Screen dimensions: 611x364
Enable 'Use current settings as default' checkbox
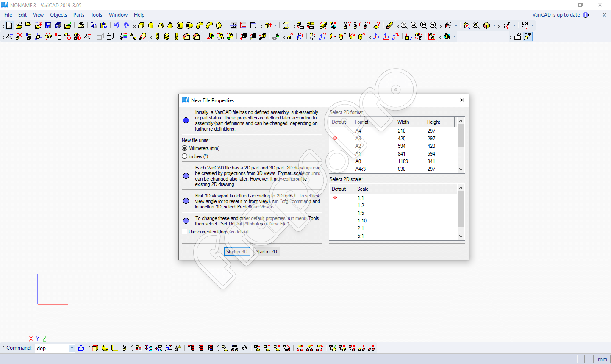185,232
